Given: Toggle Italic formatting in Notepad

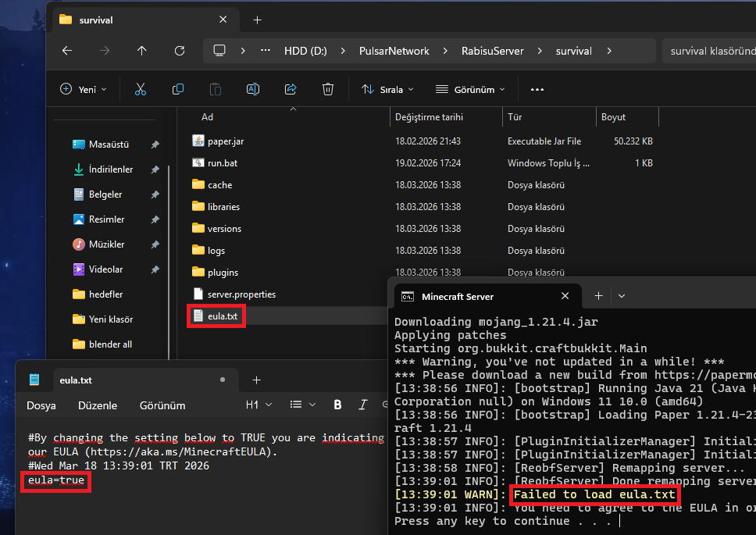Looking at the screenshot, I should pos(362,405).
